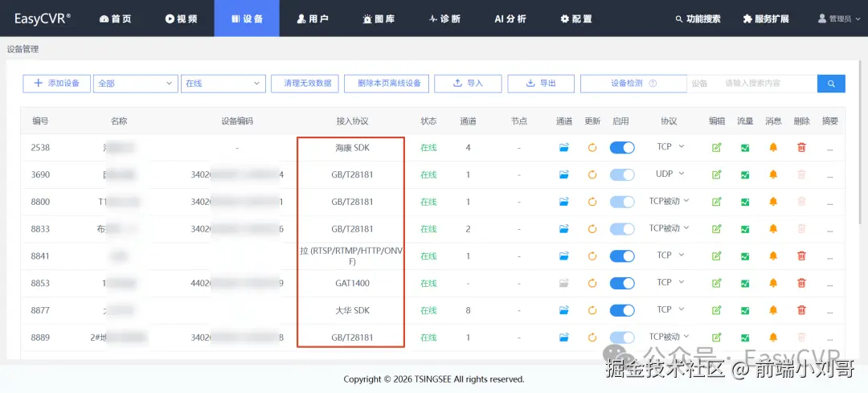The height and width of the screenshot is (393, 868).
Task: Open the 图库 gallery tab
Action: [379, 18]
